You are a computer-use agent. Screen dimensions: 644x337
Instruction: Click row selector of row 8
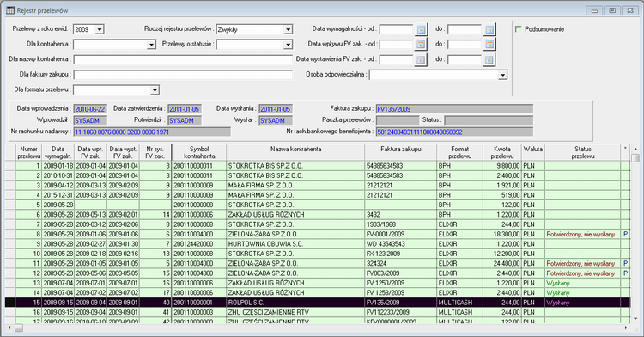pos(10,234)
